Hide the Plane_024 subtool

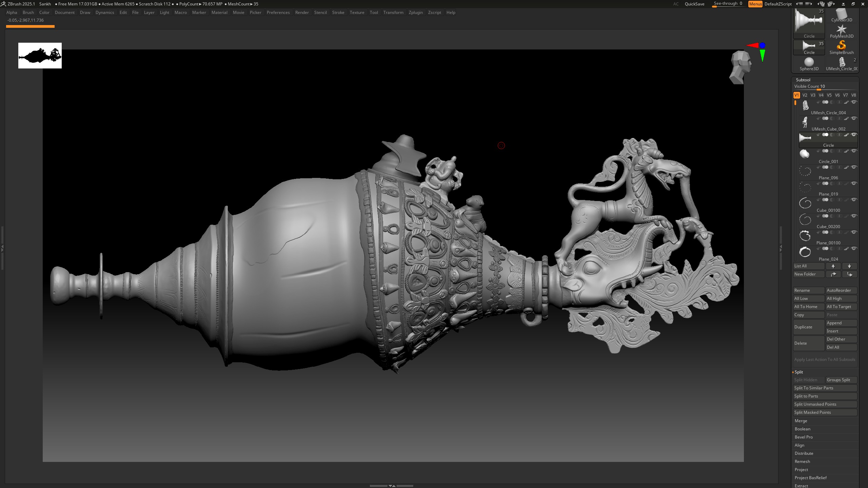[854, 249]
